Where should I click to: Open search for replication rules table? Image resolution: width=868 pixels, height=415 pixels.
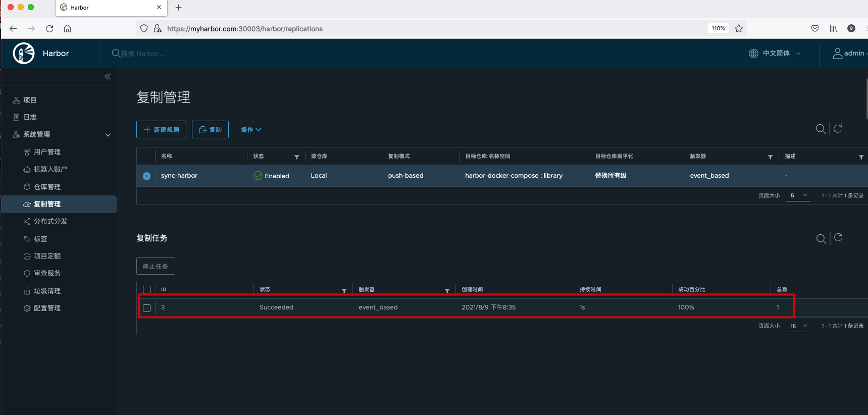[x=821, y=129]
